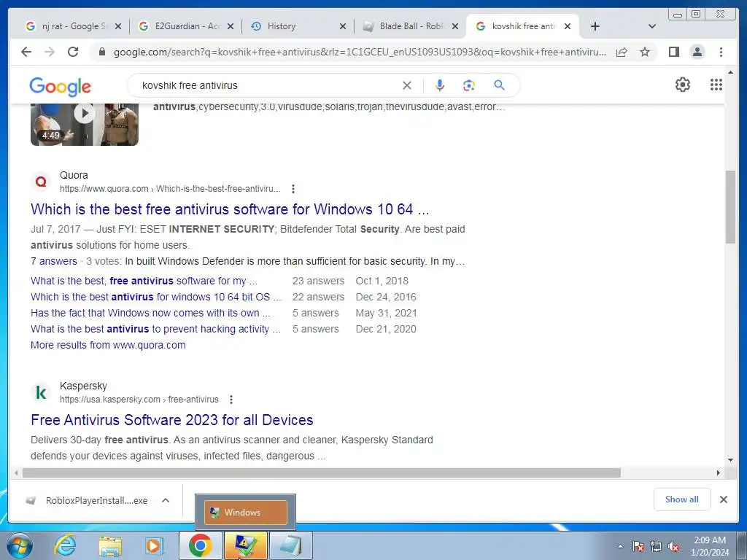Close the kovshik free antivirus tab
The height and width of the screenshot is (560, 747).
[x=568, y=26]
